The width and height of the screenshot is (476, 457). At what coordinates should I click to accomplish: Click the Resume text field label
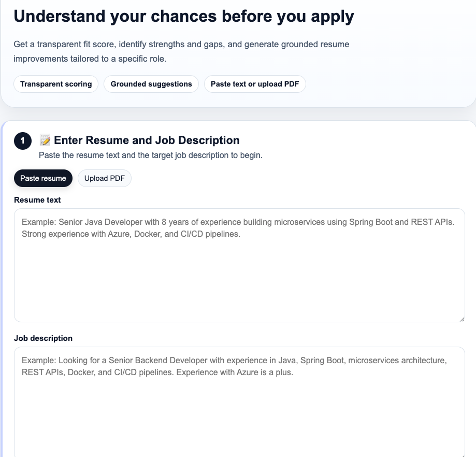(x=37, y=200)
